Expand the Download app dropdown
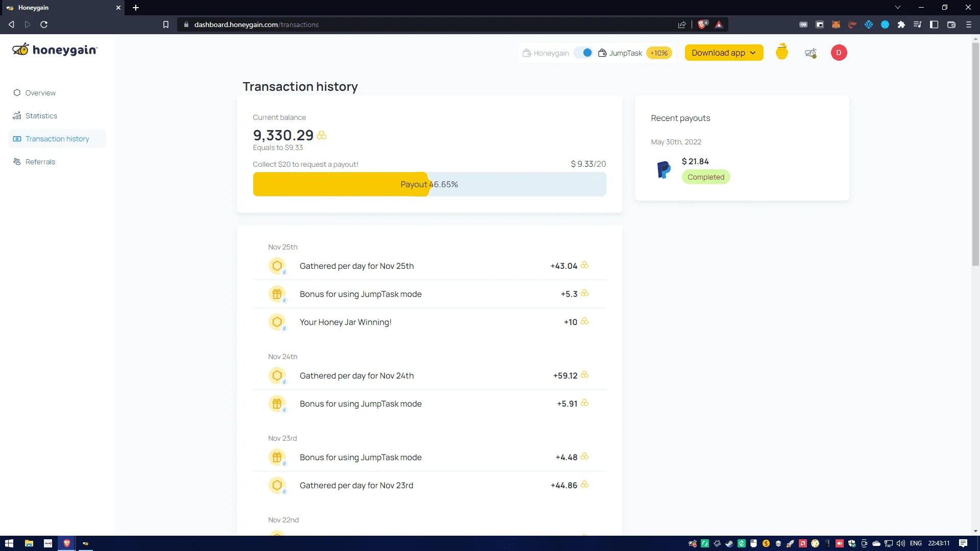980x551 pixels. click(x=724, y=53)
